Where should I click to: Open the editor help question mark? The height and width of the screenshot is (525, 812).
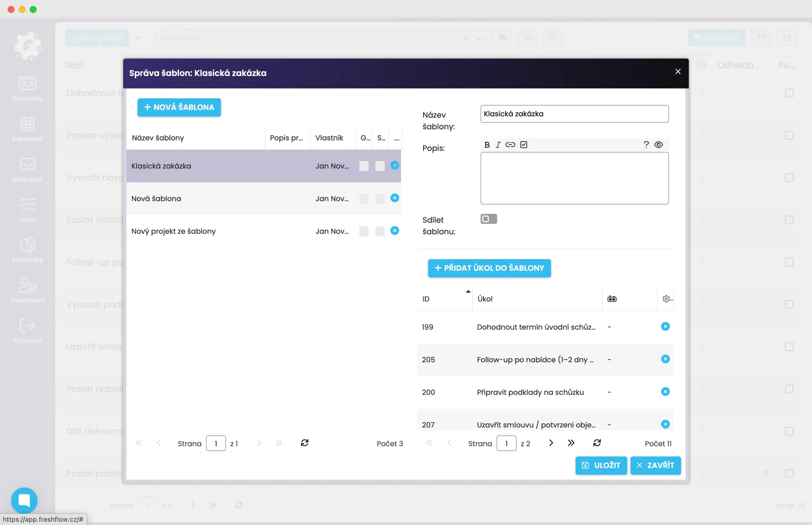[646, 145]
